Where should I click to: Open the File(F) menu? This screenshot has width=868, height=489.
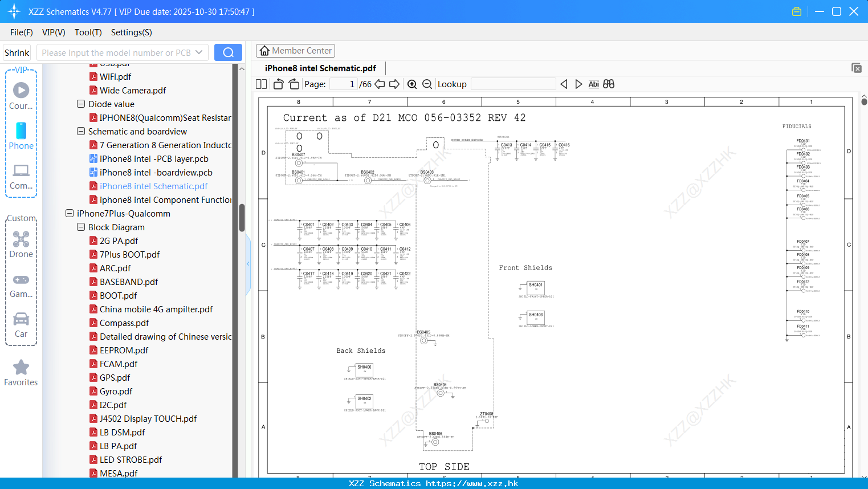pos(22,32)
